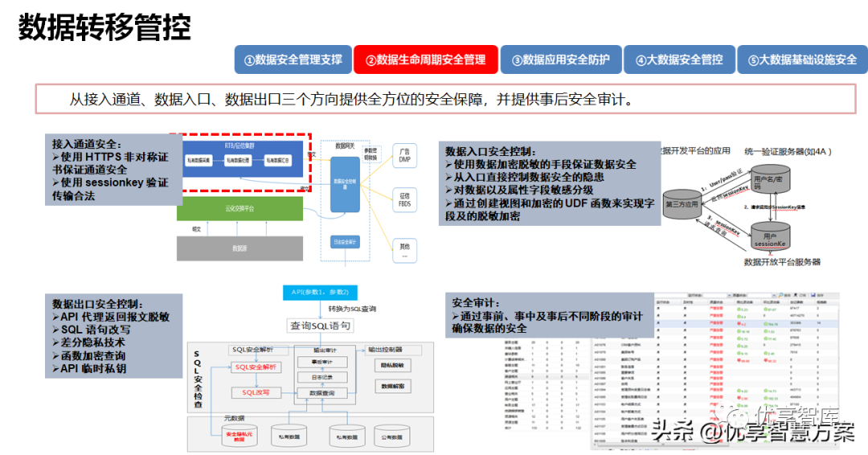Click the red SQL改写 box
This screenshot has height=455, width=868.
[x=256, y=392]
